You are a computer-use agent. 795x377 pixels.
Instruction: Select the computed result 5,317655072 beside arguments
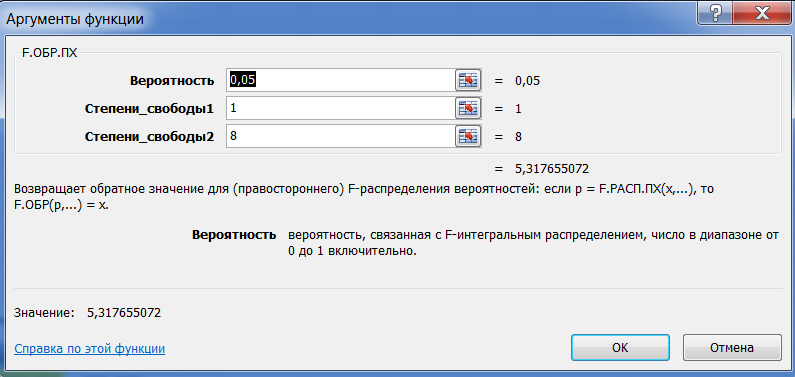(552, 168)
